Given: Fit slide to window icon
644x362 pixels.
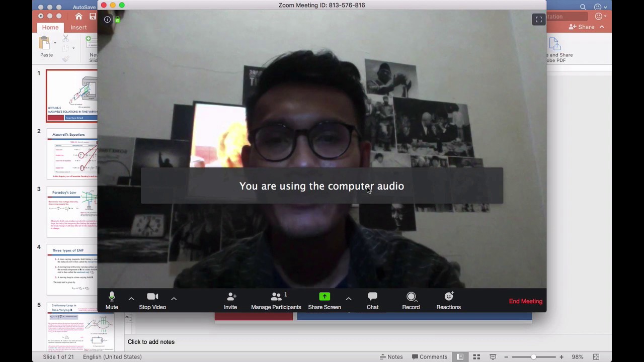Looking at the screenshot, I should pos(596,357).
